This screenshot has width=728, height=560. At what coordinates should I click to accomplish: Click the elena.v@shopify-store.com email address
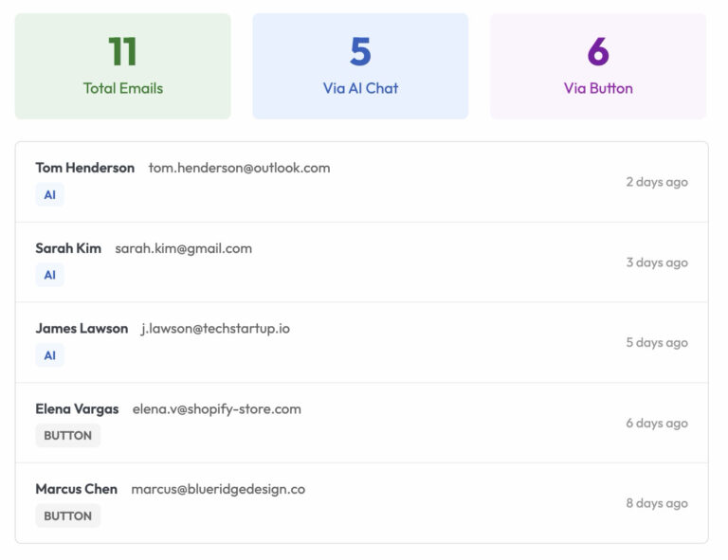(x=217, y=409)
